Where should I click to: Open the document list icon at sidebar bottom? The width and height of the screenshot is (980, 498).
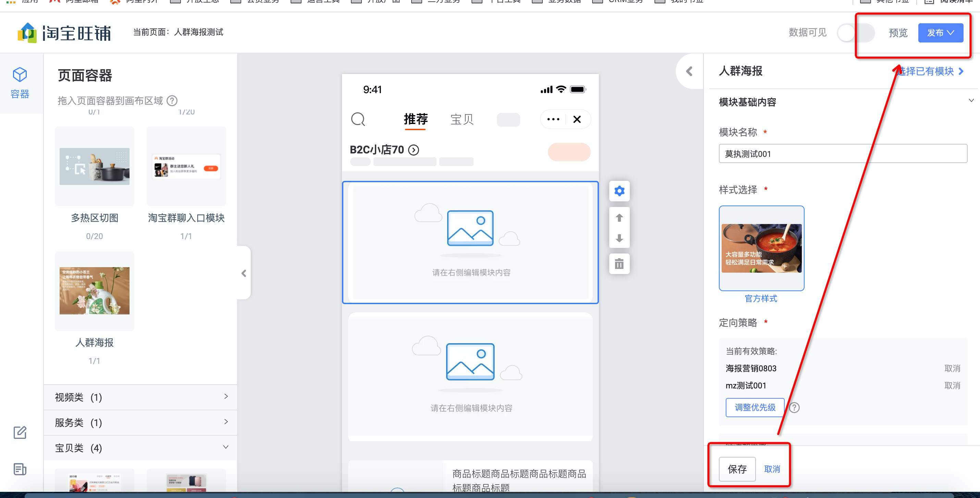pyautogui.click(x=20, y=469)
